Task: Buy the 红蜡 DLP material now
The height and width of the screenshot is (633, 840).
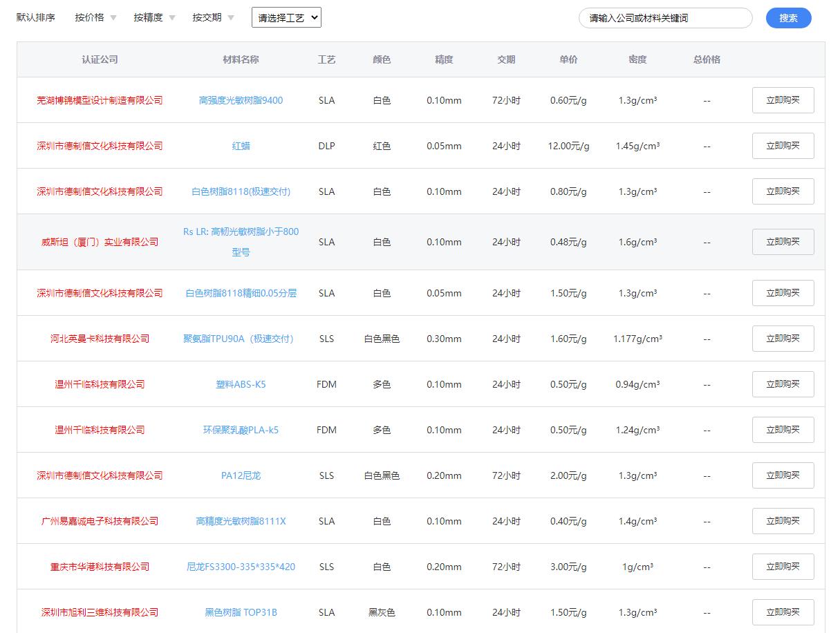Action: (x=783, y=146)
